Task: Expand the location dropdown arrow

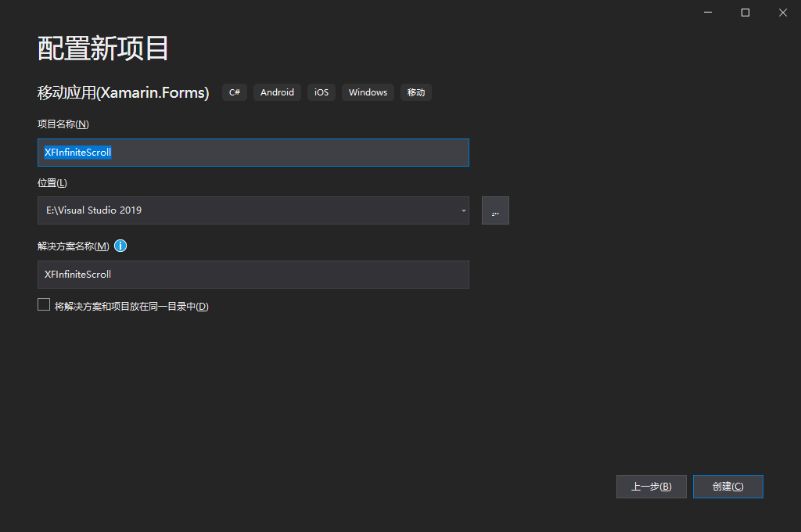Action: click(463, 210)
